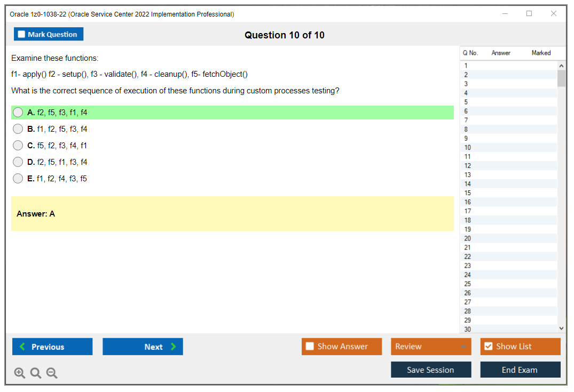Image resolution: width=574 pixels, height=392 pixels.
Task: Click the Marked column header
Action: pyautogui.click(x=540, y=53)
